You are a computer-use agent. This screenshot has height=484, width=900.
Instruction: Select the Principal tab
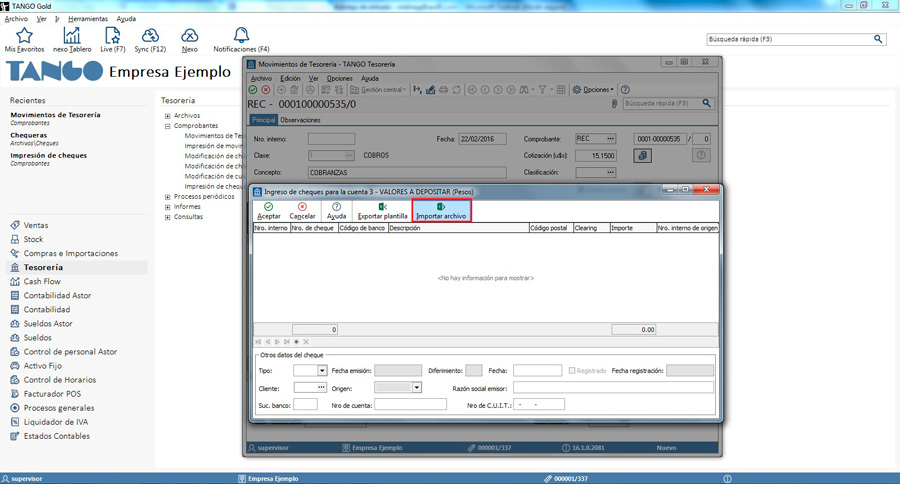(x=264, y=120)
